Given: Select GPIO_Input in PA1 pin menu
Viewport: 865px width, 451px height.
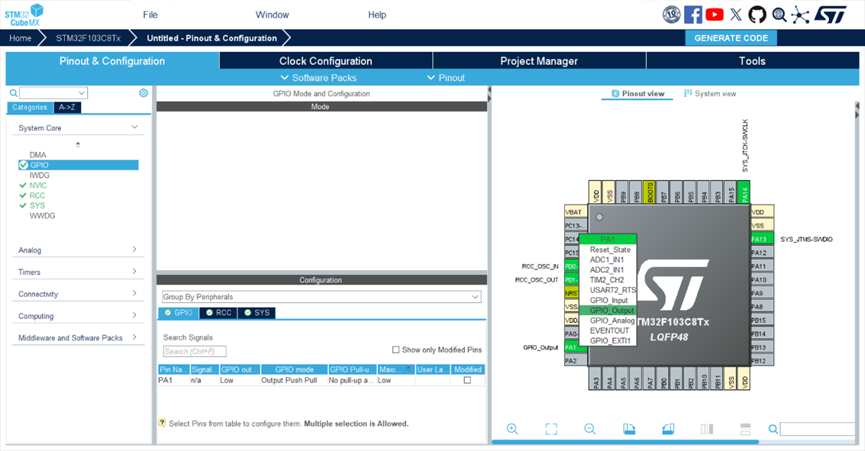Looking at the screenshot, I should [608, 300].
